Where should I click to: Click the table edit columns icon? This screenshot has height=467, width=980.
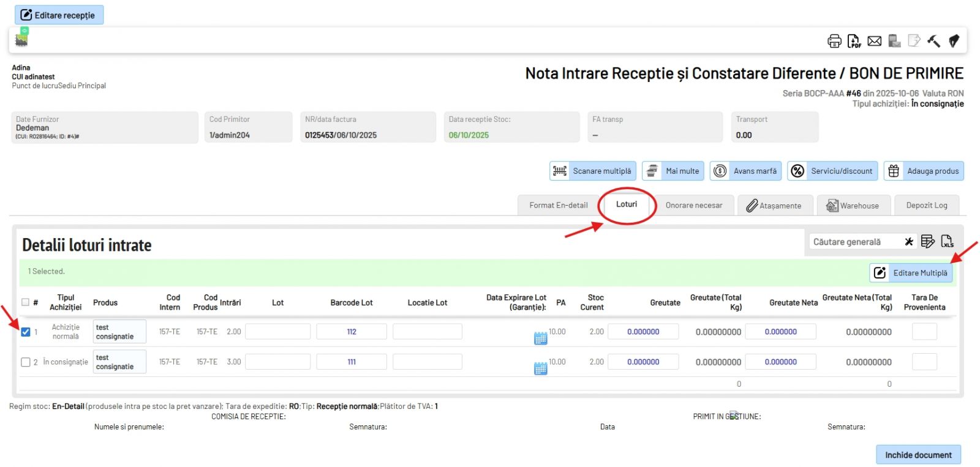(x=927, y=242)
